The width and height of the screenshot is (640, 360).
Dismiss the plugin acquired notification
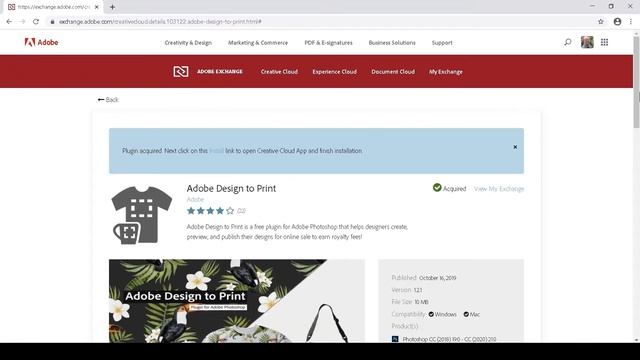coord(515,147)
